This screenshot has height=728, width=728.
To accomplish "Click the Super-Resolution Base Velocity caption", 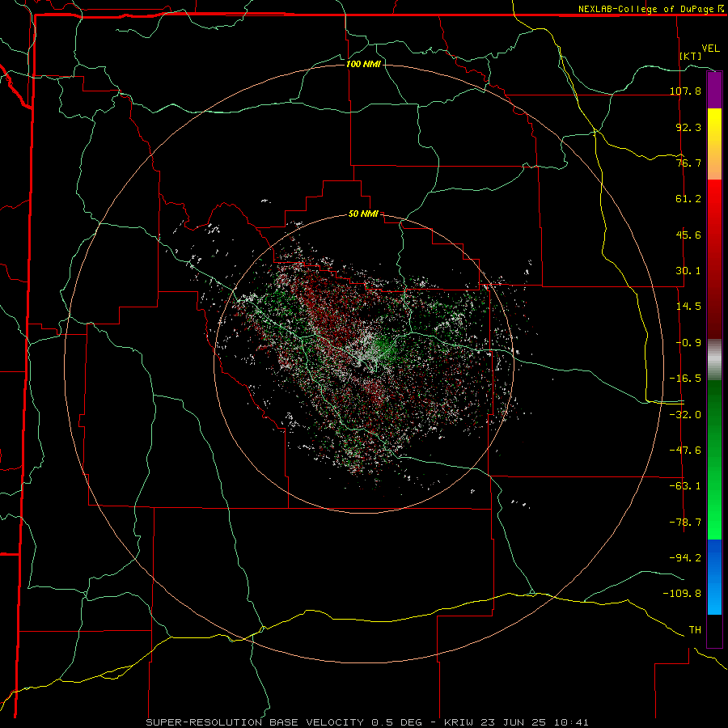I will click(367, 722).
